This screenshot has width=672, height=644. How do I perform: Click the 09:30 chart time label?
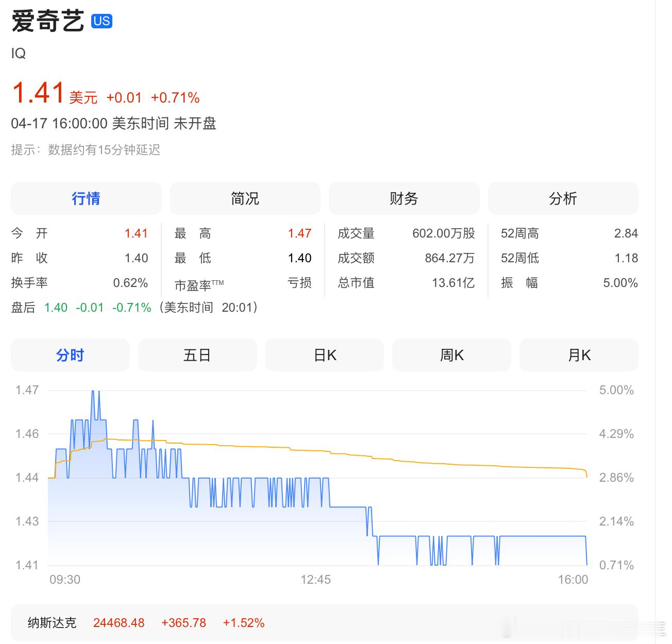click(65, 580)
